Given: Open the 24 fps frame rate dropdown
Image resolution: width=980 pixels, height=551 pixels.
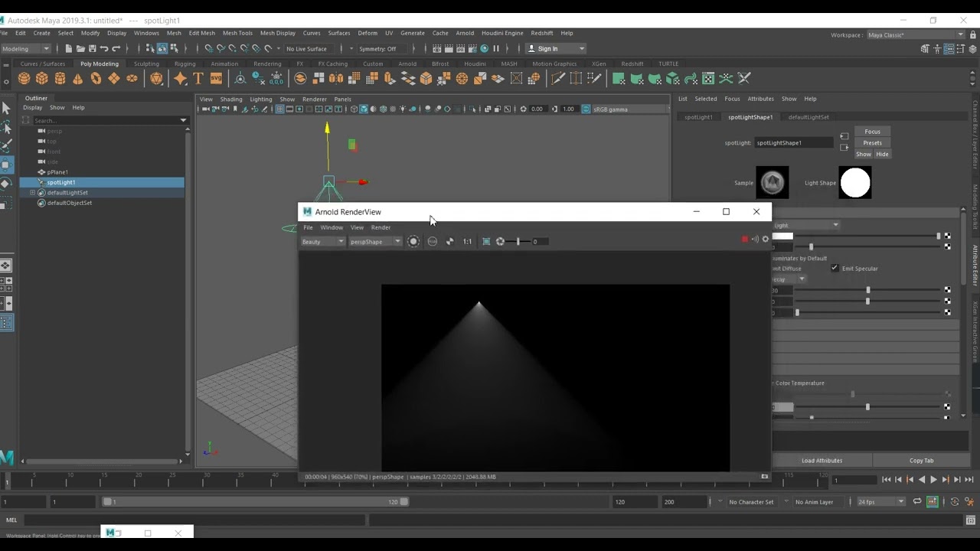Looking at the screenshot, I should [x=880, y=501].
